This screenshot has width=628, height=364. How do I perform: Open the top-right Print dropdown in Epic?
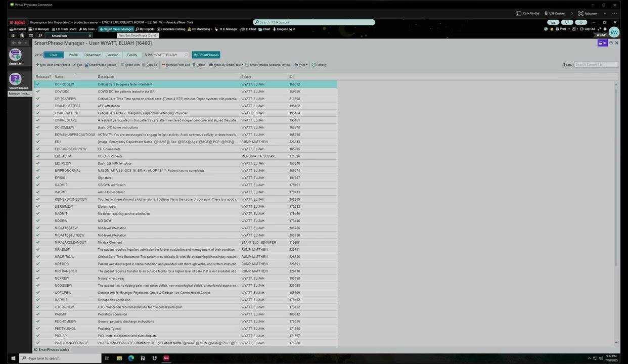562,29
